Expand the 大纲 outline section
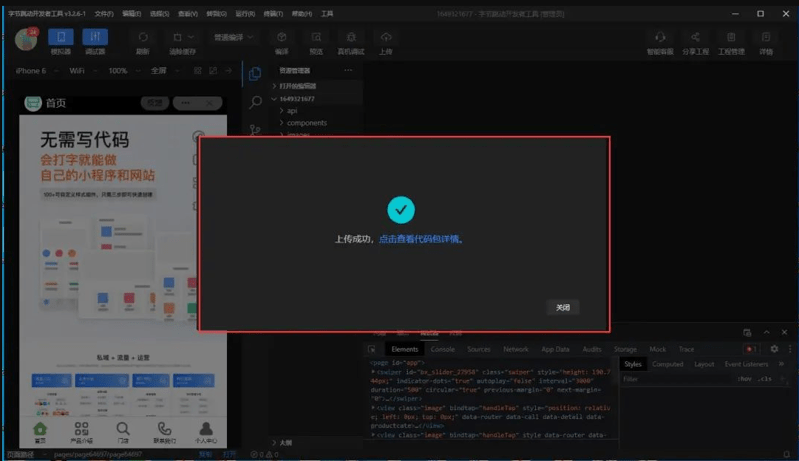 point(285,442)
